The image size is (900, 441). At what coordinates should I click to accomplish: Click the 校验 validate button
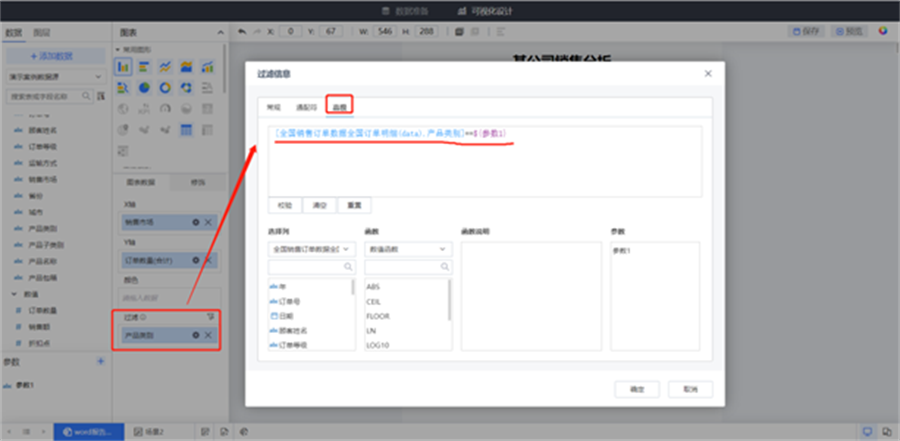click(285, 206)
